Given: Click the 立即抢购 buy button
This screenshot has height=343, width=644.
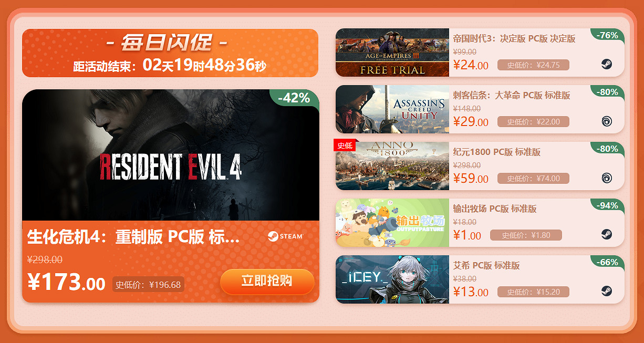Looking at the screenshot, I should (x=267, y=281).
